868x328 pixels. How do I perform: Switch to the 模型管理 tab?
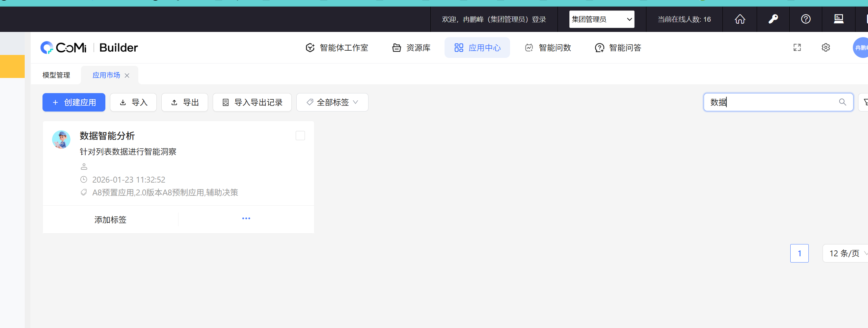pyautogui.click(x=56, y=75)
